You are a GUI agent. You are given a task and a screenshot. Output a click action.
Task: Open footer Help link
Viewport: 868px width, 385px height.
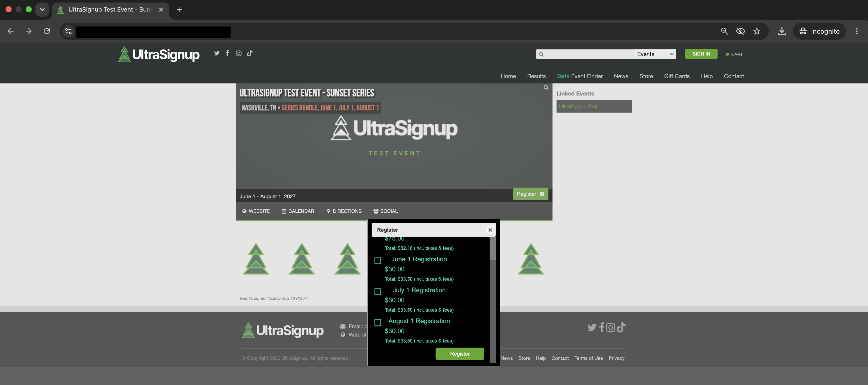click(x=540, y=358)
